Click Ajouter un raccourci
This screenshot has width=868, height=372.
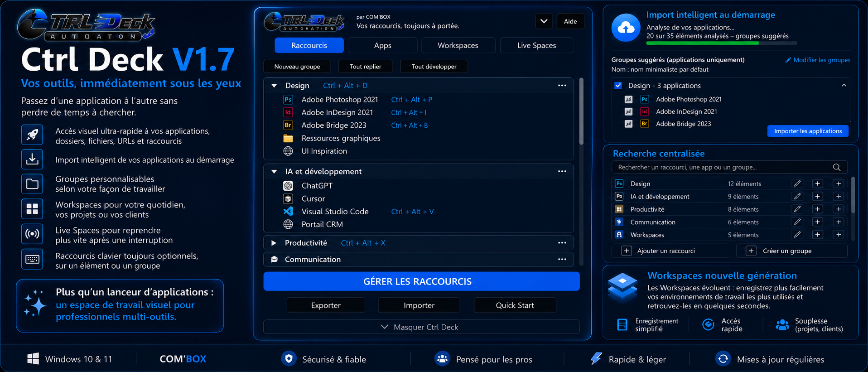(x=671, y=251)
